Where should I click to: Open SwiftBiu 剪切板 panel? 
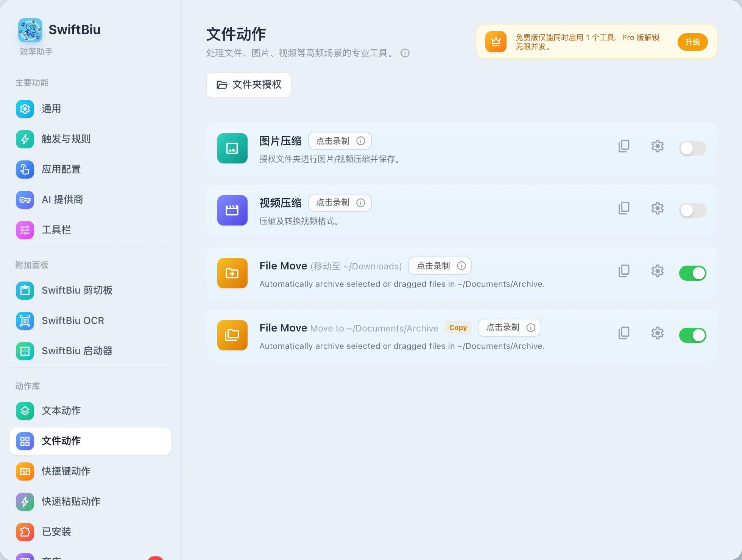(90, 291)
